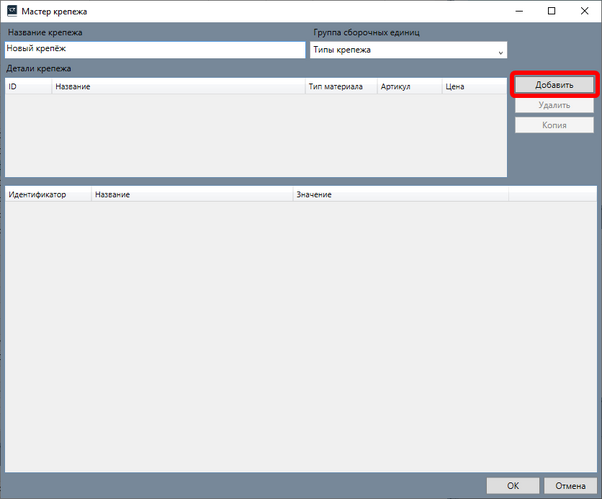Click the Добавить button

pos(554,85)
